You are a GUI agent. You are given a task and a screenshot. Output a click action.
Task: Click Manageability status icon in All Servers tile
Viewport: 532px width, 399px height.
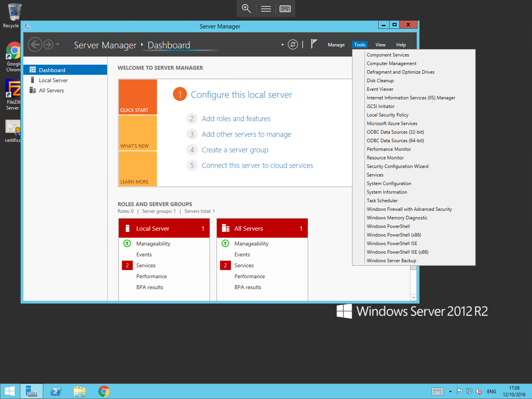click(x=225, y=244)
